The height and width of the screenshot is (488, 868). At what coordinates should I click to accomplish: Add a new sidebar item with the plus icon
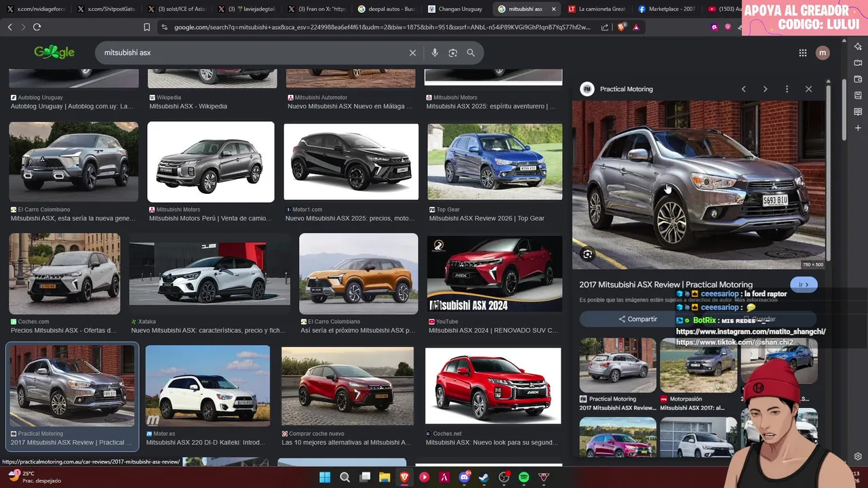[858, 128]
